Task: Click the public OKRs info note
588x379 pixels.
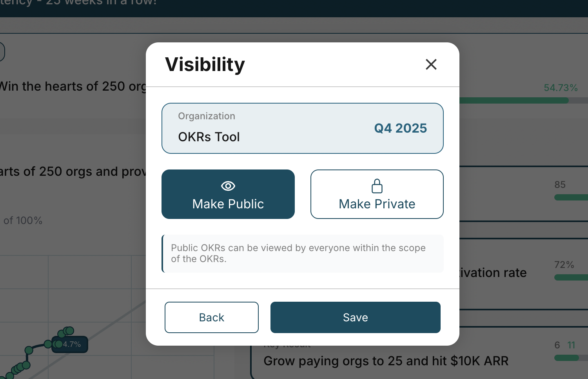Action: click(x=302, y=253)
